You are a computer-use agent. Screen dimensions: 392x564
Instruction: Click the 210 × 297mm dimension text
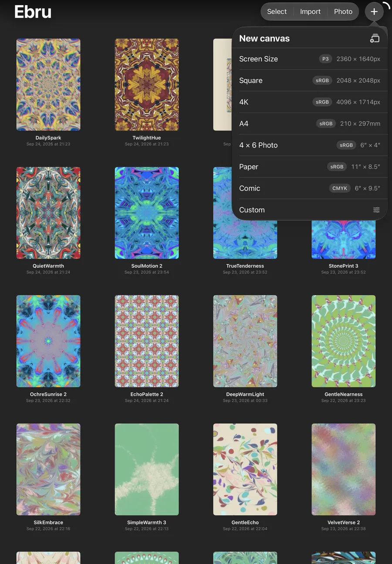tap(360, 124)
